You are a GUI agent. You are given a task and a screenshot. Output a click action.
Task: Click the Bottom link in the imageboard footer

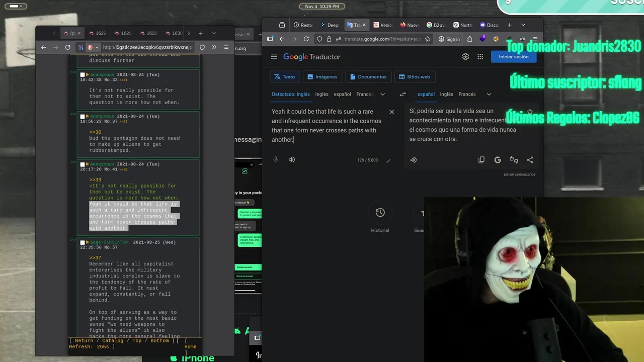(159, 341)
